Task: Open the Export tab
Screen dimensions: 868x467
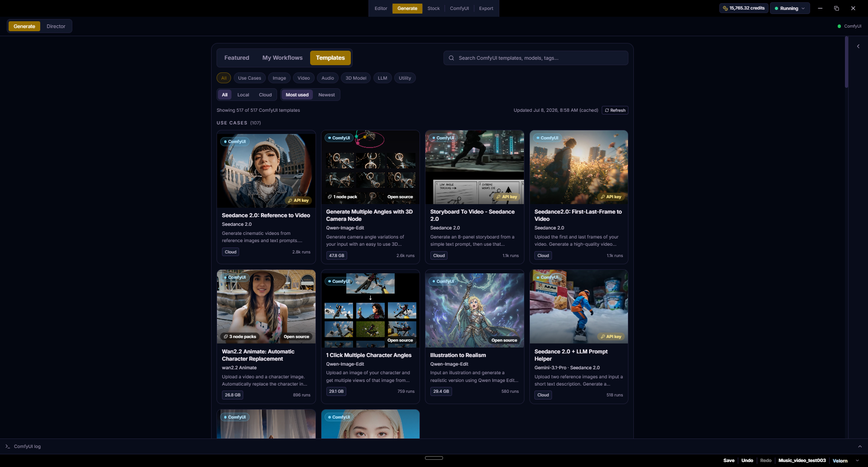Action: [x=486, y=9]
